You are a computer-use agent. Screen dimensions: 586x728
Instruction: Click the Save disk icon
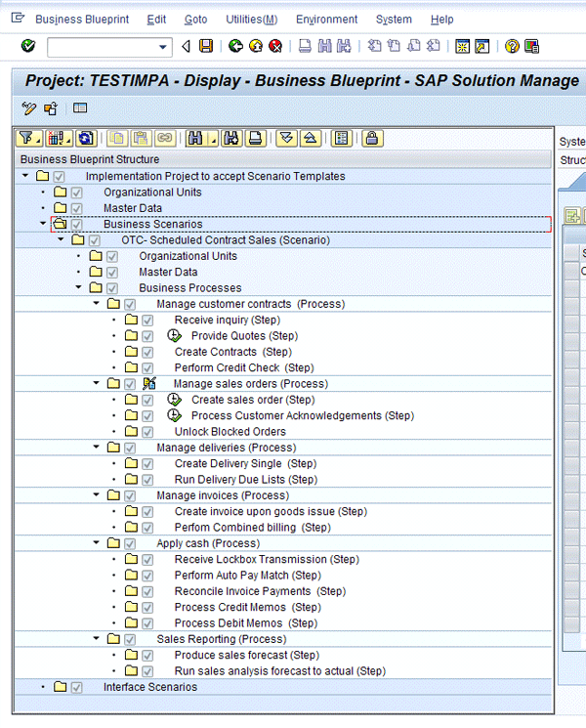(x=206, y=46)
